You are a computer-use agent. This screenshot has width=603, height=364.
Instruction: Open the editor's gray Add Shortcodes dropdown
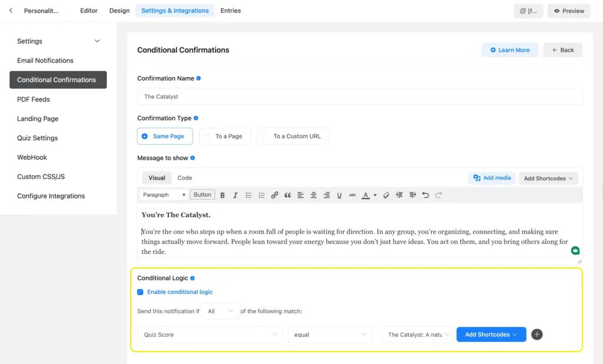click(548, 178)
